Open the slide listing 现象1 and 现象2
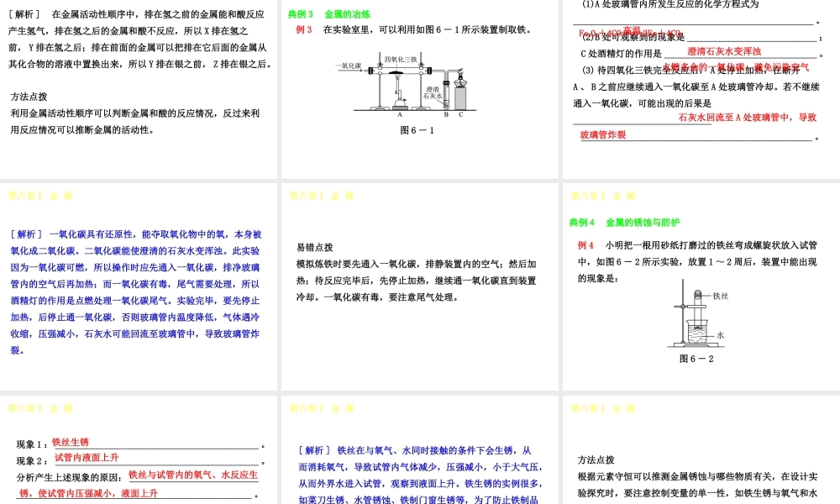The height and width of the screenshot is (504, 840). 139,450
